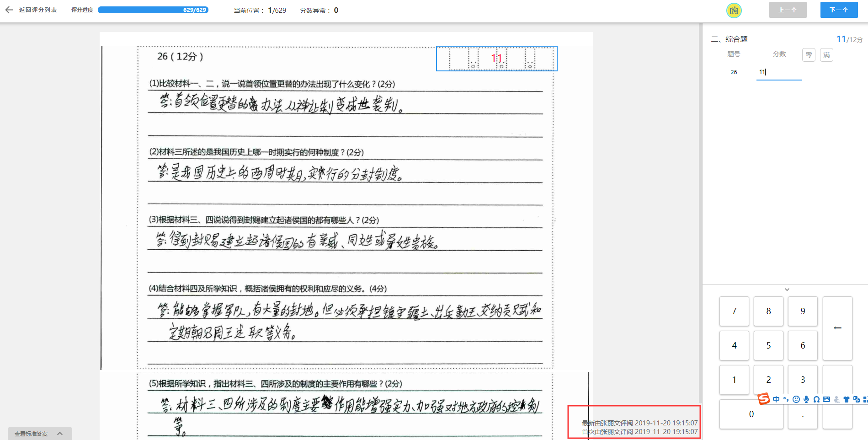This screenshot has width=868, height=440.
Task: Give full marks with the 满 button
Action: 826,55
